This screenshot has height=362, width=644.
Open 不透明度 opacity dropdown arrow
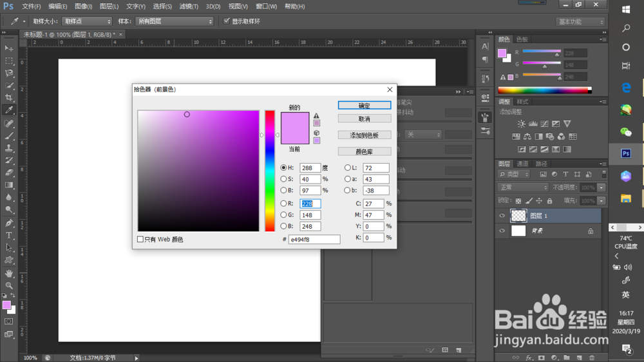pos(601,187)
